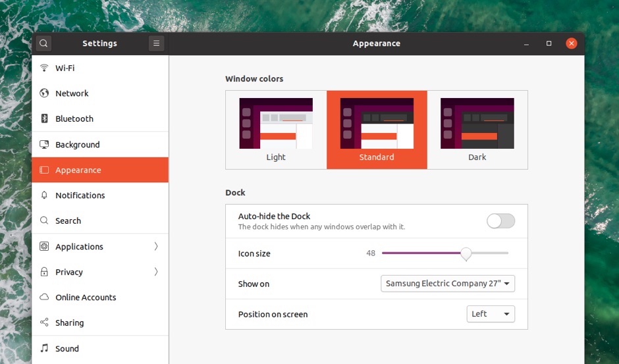Click the Icon size slider handle
Viewport: 619px width, 364px height.
(466, 253)
